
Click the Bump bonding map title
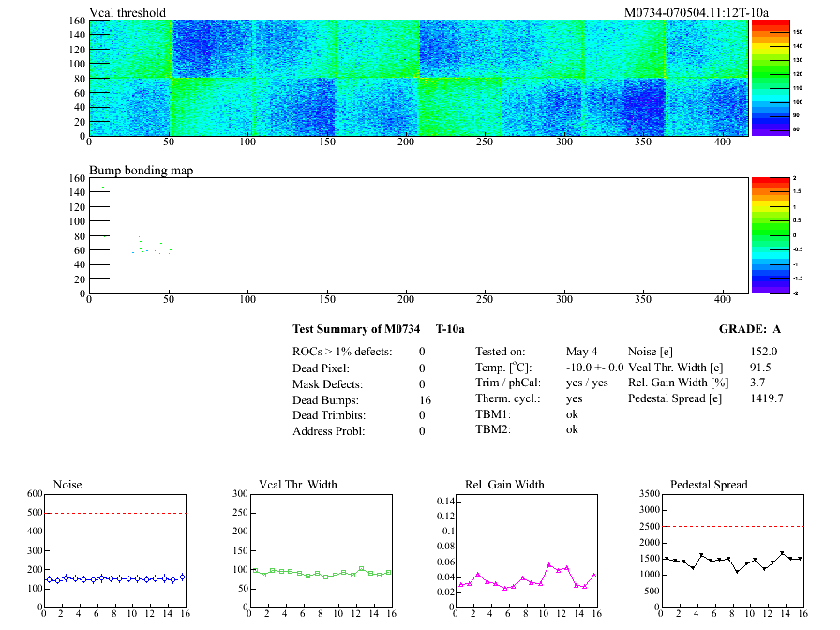click(141, 170)
